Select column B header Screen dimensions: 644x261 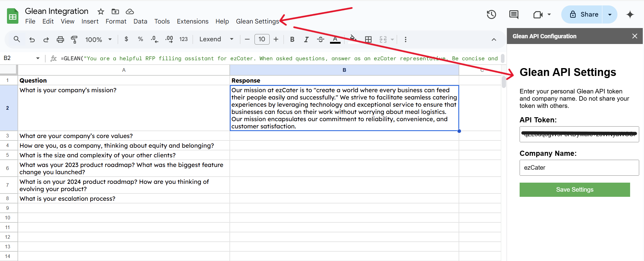coord(344,70)
